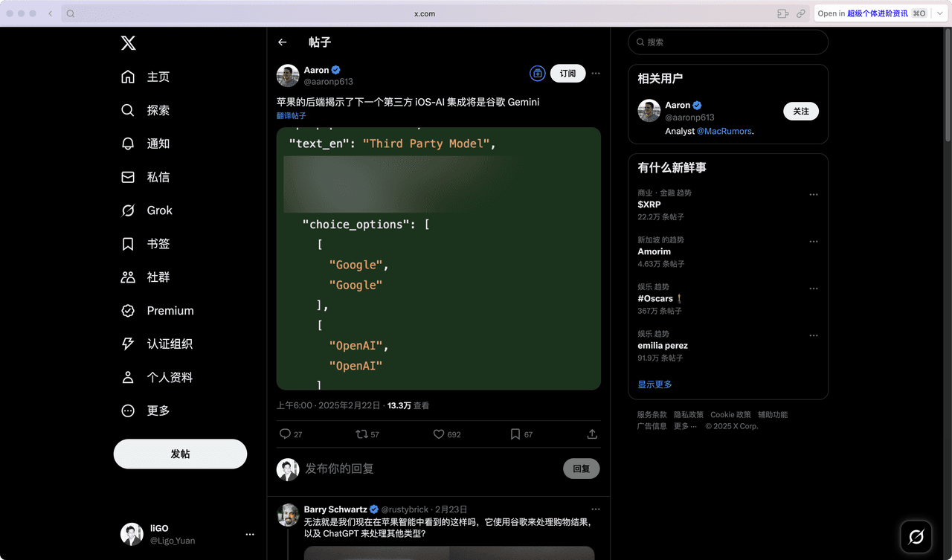Open the 通知 notifications item
The width and height of the screenshot is (952, 560).
(146, 144)
